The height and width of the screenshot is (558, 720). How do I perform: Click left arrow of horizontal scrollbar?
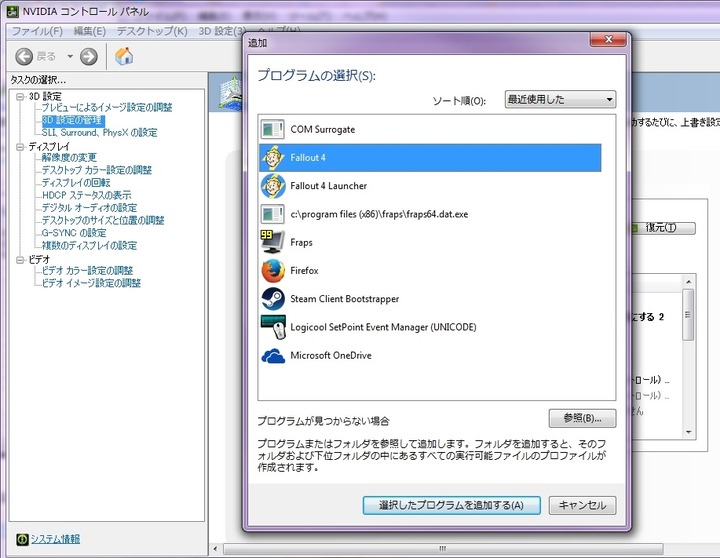(215, 549)
